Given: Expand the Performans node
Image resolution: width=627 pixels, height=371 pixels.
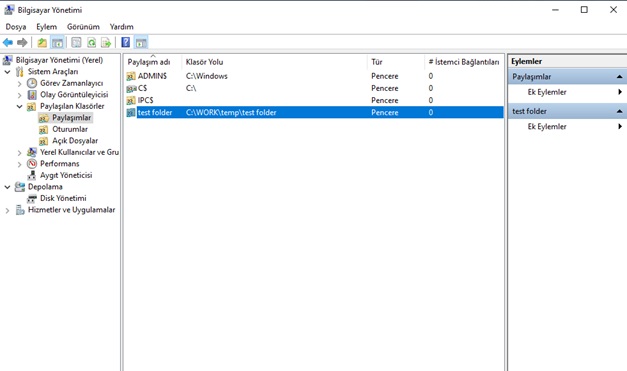Looking at the screenshot, I should click(x=19, y=164).
